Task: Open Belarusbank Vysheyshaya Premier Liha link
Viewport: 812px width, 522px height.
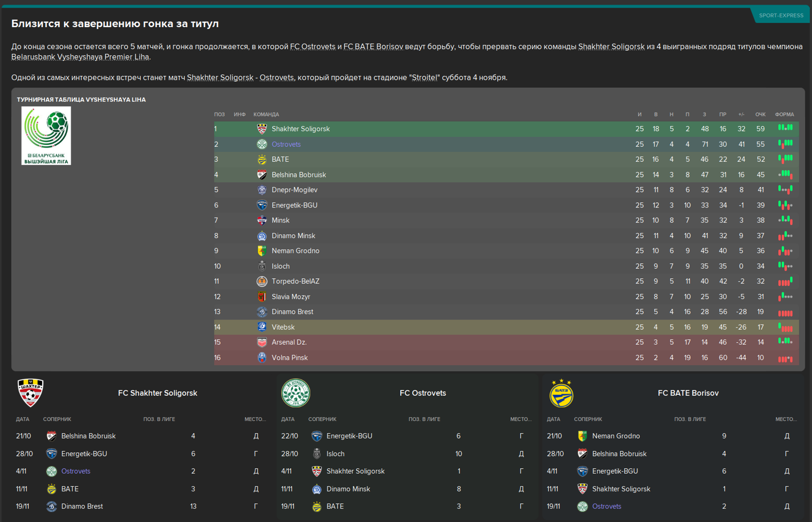Action: [x=80, y=57]
